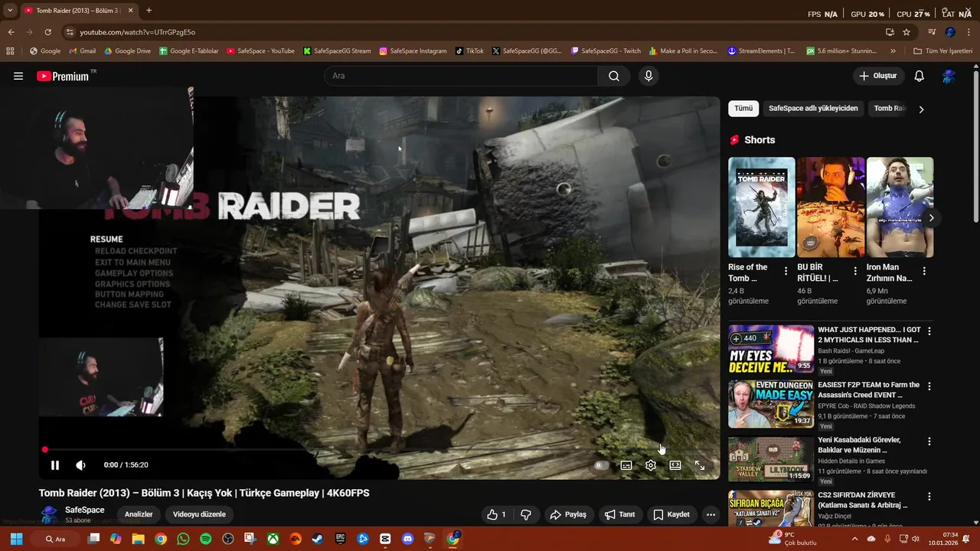This screenshot has width=980, height=551.
Task: Open Discord from taskbar
Action: pyautogui.click(x=407, y=539)
